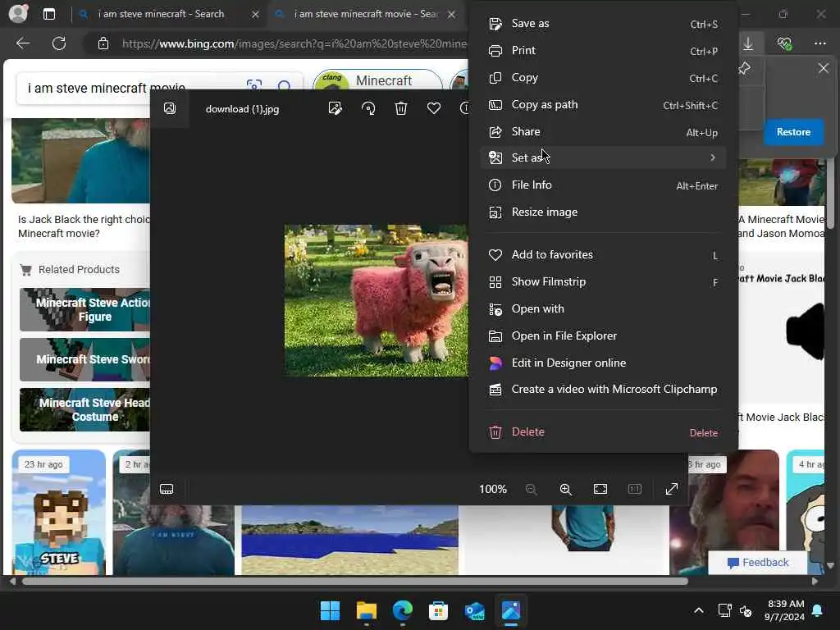
Task: Click the Edge refresh icon
Action: (x=59, y=43)
